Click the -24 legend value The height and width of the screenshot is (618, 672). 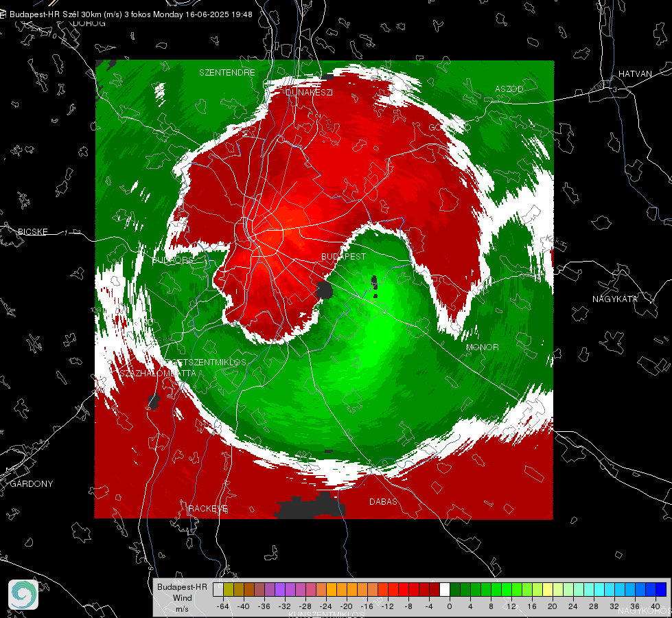click(x=326, y=606)
